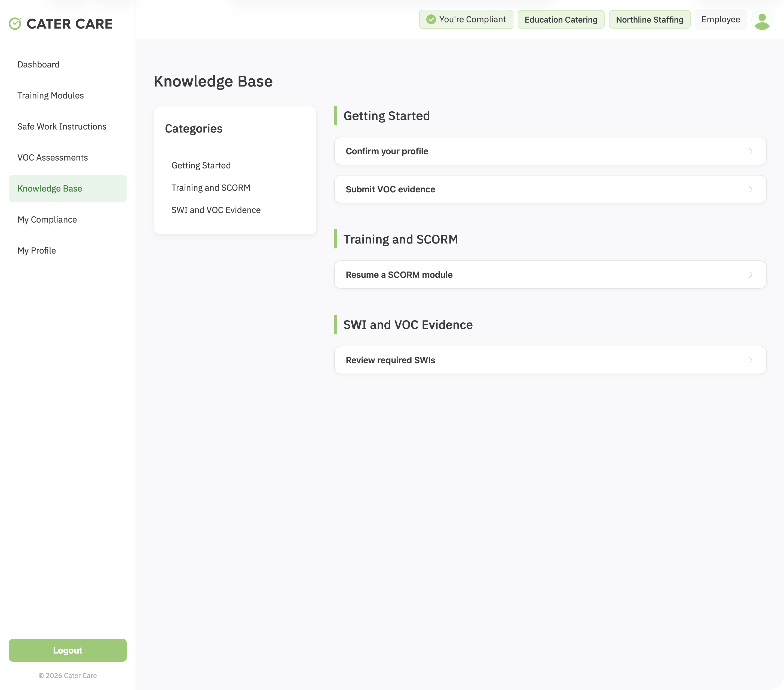Click the Northline Staffing badge

pos(649,20)
